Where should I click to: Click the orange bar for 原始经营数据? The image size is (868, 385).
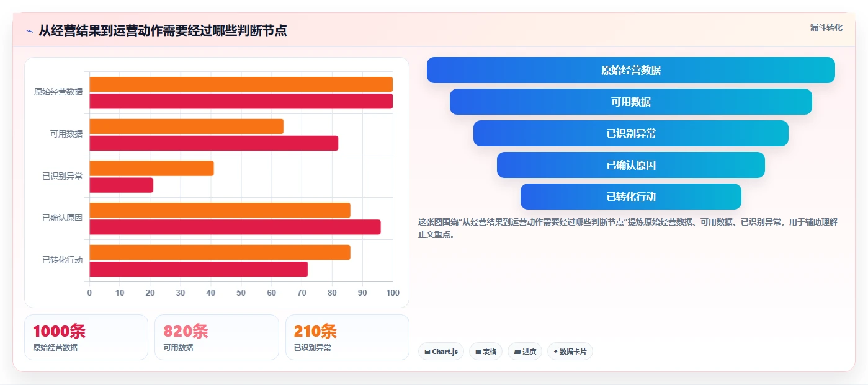[241, 84]
